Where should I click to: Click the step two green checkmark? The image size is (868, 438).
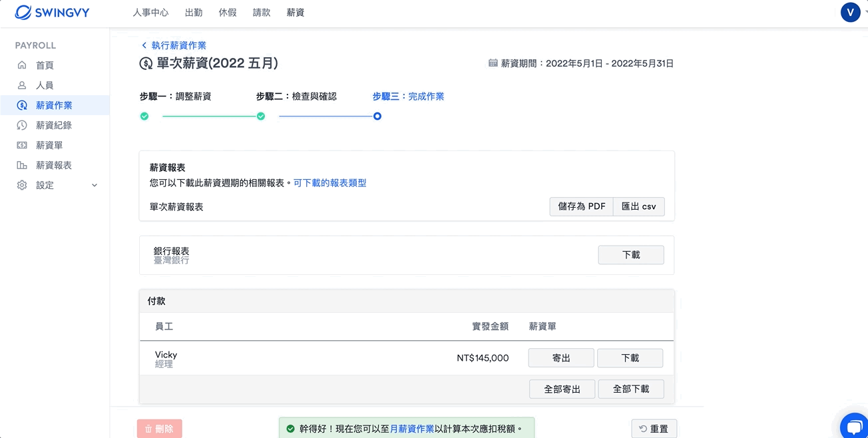point(261,116)
